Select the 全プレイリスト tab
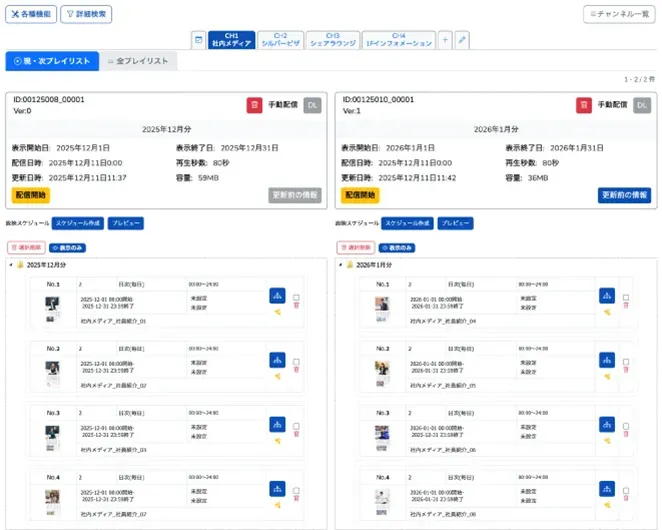This screenshot has width=662, height=530. click(x=138, y=61)
